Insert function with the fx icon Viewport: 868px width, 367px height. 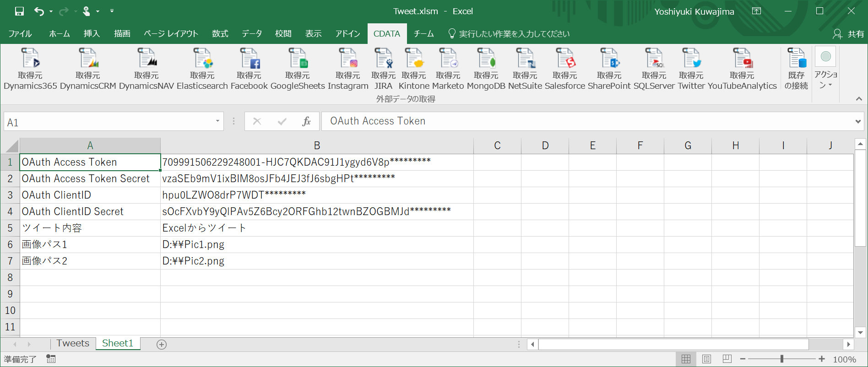[x=306, y=121]
